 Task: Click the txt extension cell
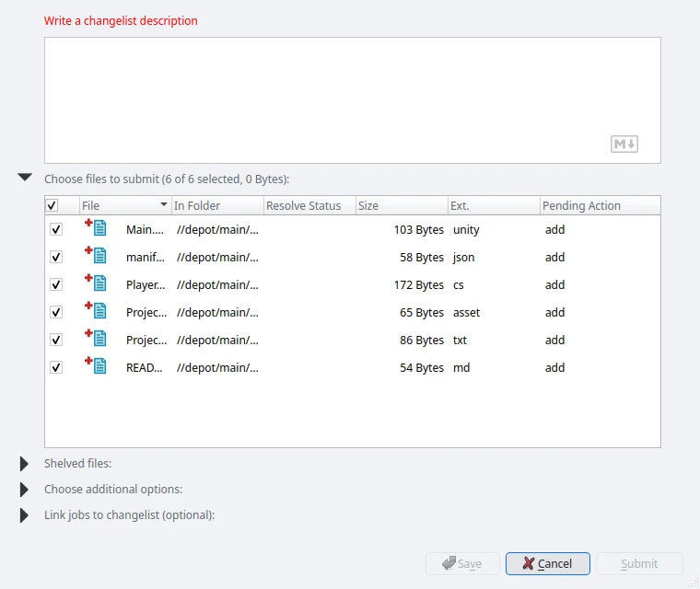pos(460,341)
